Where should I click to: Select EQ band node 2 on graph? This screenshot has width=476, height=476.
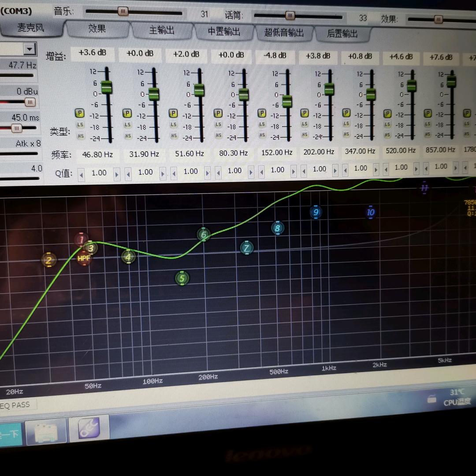(48, 260)
